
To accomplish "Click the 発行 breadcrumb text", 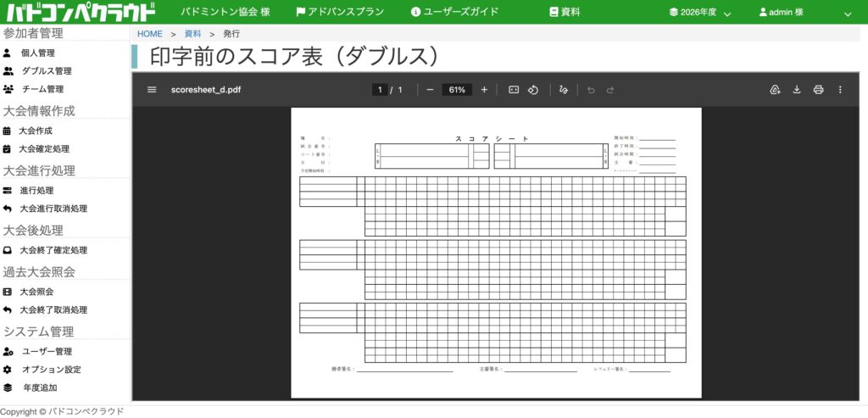I will click(x=231, y=34).
